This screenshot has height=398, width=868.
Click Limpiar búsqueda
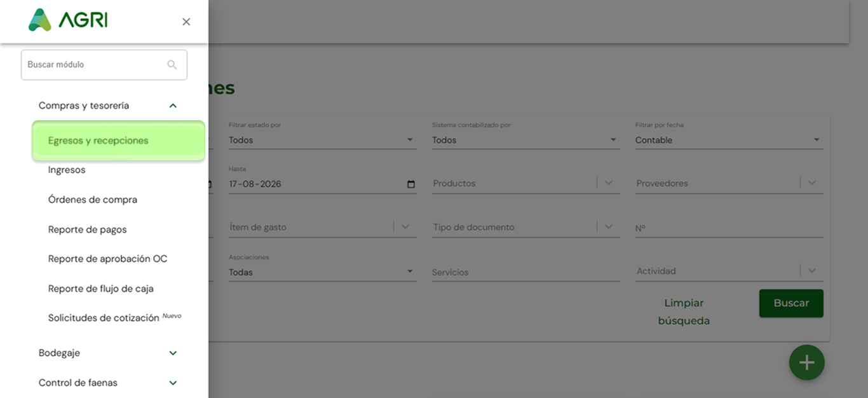click(x=684, y=312)
